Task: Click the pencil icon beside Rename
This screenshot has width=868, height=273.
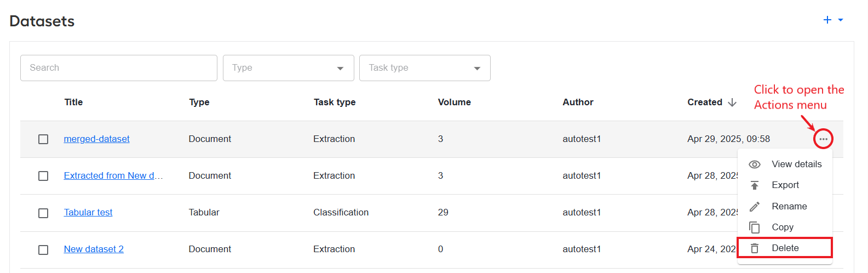Action: [x=755, y=207]
